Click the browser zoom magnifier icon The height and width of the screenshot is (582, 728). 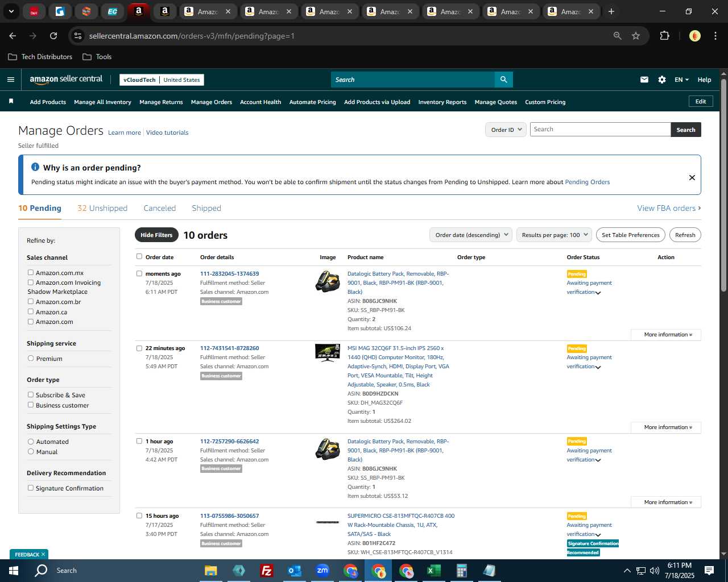click(618, 36)
